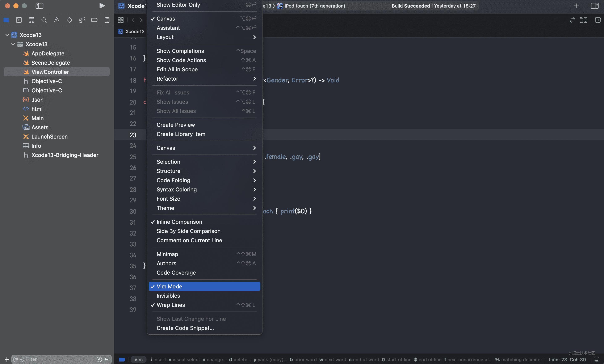Toggle Inline Comparison mode
This screenshot has width=604, height=364.
(180, 222)
